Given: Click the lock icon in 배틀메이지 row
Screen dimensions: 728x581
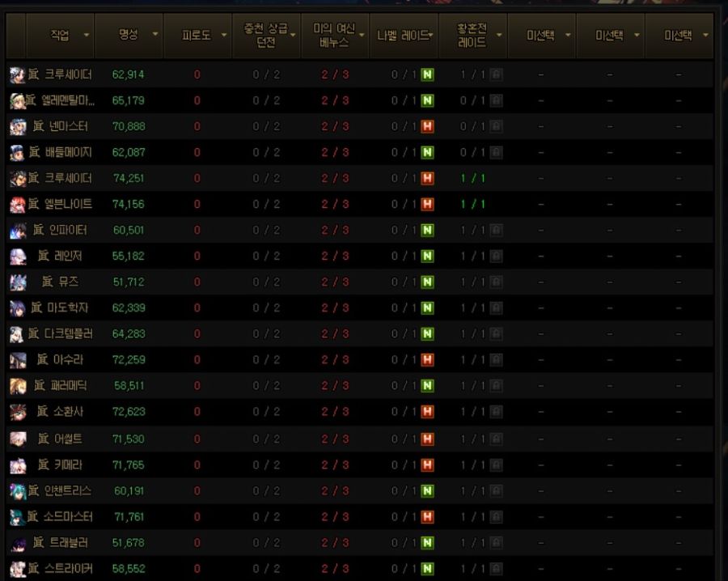Looking at the screenshot, I should coord(495,153).
